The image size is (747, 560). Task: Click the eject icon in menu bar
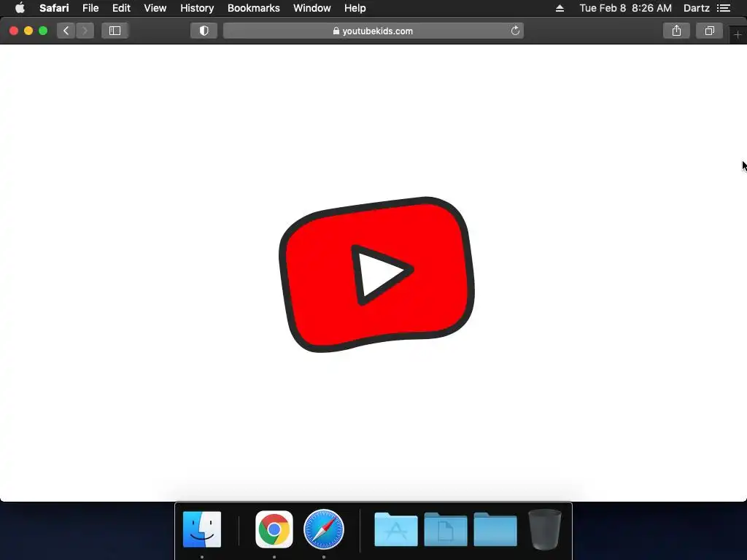point(560,8)
